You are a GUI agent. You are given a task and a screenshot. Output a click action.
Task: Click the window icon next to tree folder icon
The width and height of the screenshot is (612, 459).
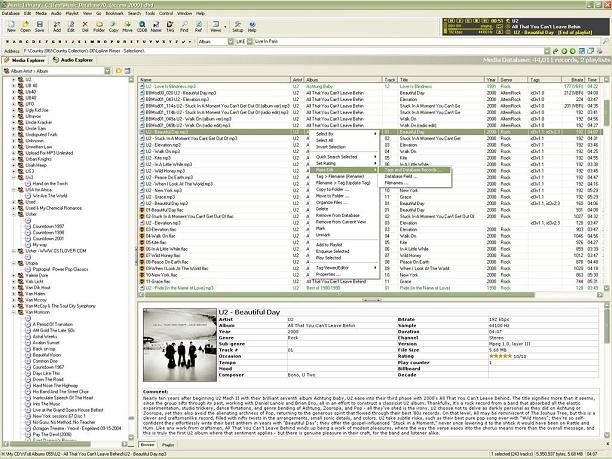127,71
